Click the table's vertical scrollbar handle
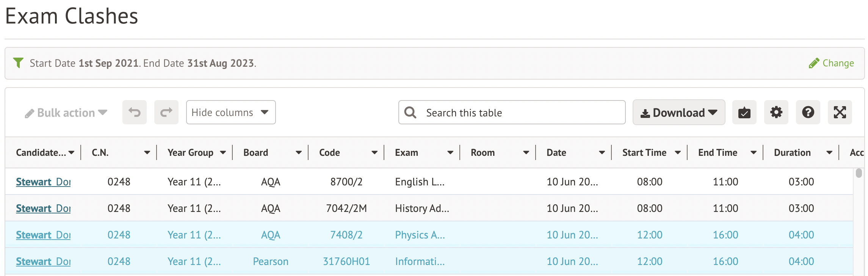 click(859, 173)
